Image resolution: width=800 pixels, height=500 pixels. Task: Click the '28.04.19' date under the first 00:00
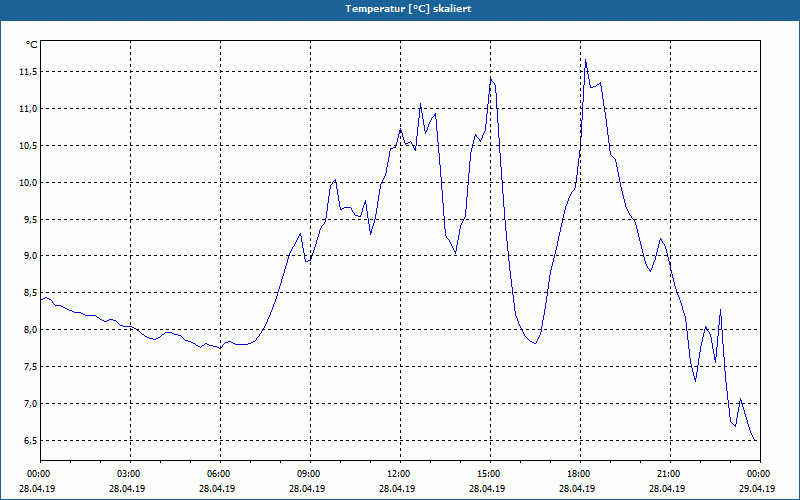point(37,488)
